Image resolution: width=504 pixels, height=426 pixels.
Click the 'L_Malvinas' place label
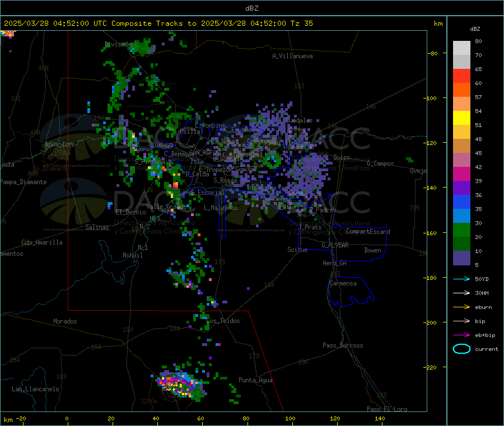tap(221, 208)
